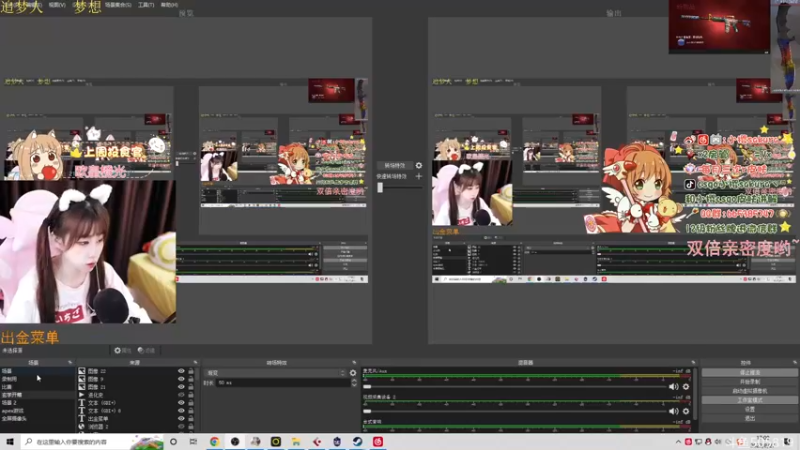The height and width of the screenshot is (450, 800).
Task: Toggle visibility of source 图像 9
Action: pyautogui.click(x=181, y=379)
